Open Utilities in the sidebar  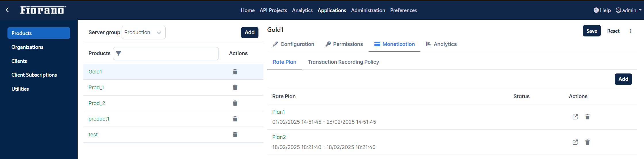click(x=20, y=89)
